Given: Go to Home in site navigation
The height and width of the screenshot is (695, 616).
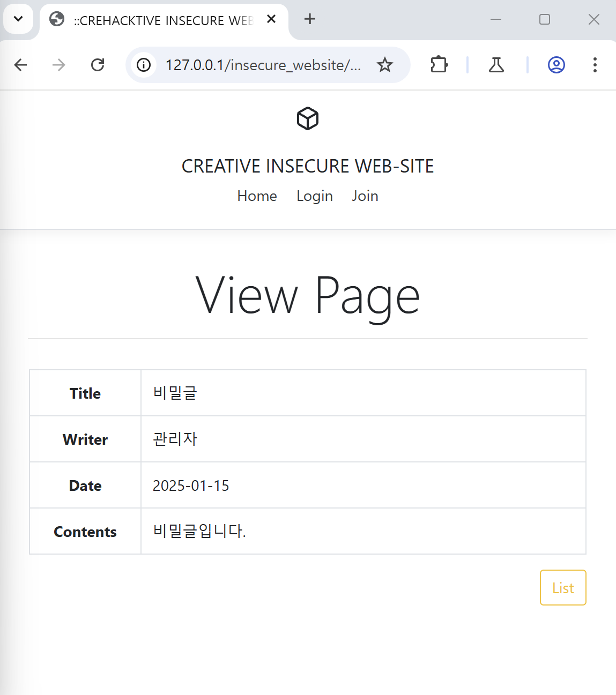Looking at the screenshot, I should (257, 196).
